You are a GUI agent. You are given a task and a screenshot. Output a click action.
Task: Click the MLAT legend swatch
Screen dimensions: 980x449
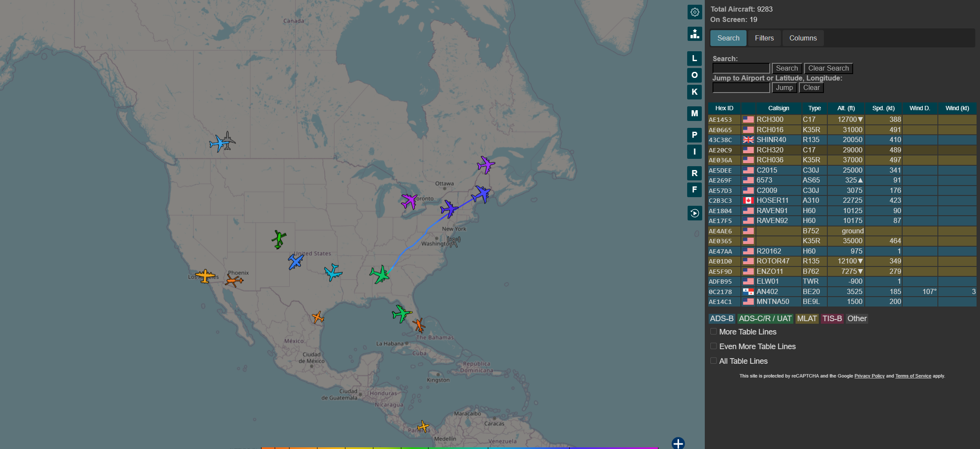click(807, 319)
